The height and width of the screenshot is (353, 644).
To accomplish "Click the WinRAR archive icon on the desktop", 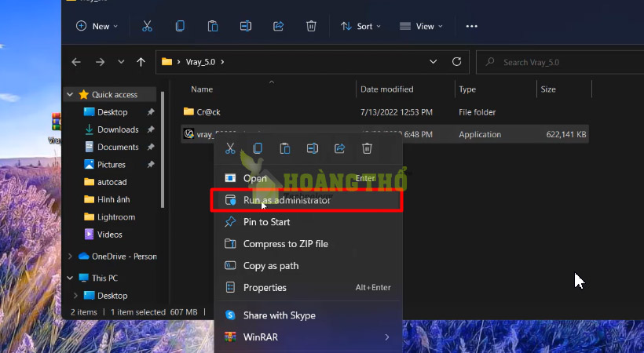I will point(57,122).
